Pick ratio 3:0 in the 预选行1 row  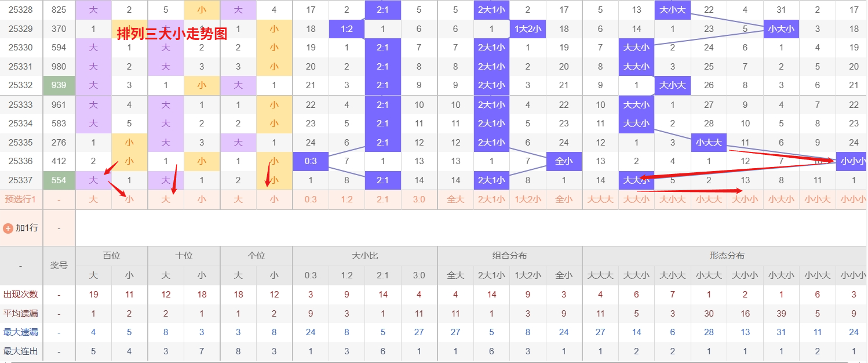(x=419, y=199)
